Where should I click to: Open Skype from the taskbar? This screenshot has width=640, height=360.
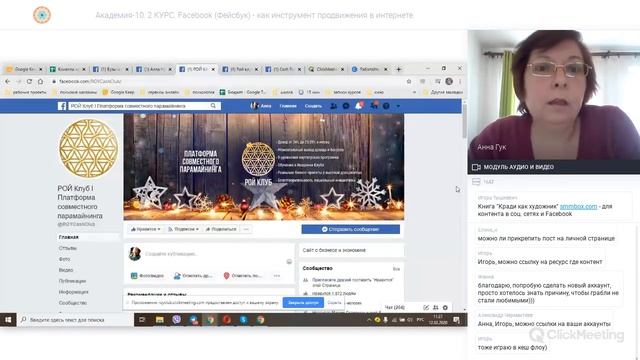[244, 320]
